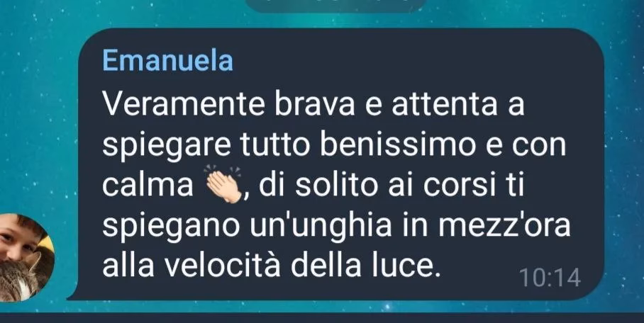Click the word 'spiegare' in line two
This screenshot has width=644, height=323.
click(167, 147)
